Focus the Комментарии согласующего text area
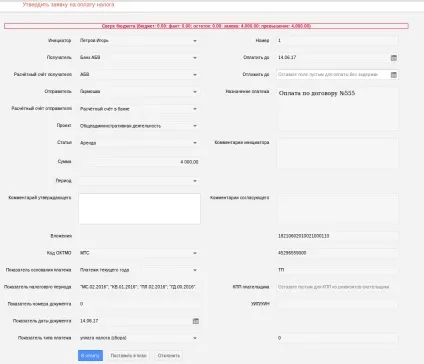Image resolution: width=424 pixels, height=364 pixels. (x=337, y=209)
